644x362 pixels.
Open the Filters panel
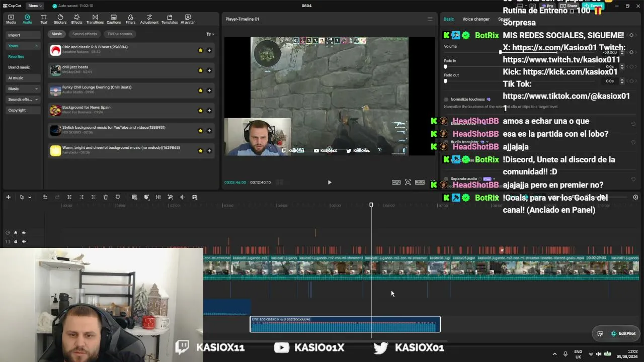(x=130, y=19)
